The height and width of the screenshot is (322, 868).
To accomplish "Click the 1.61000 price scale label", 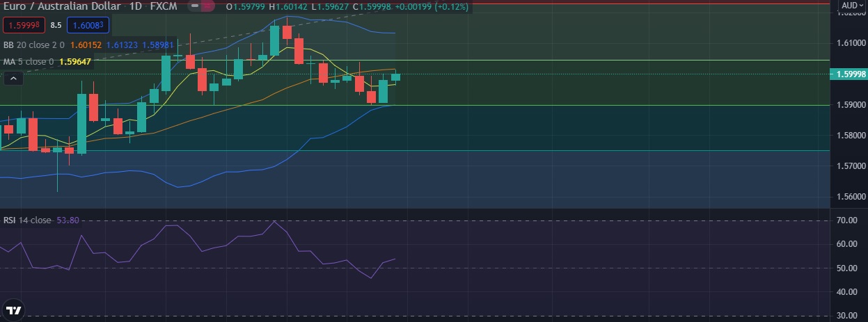I will pos(850,43).
